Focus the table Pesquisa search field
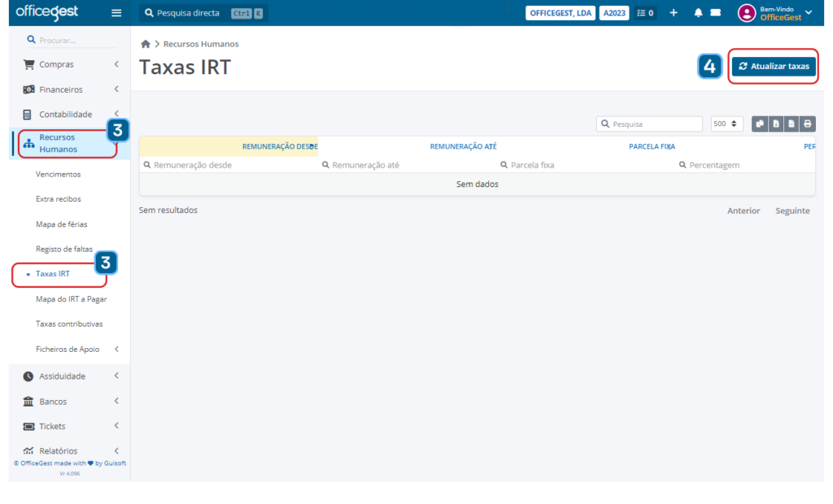 tap(649, 124)
